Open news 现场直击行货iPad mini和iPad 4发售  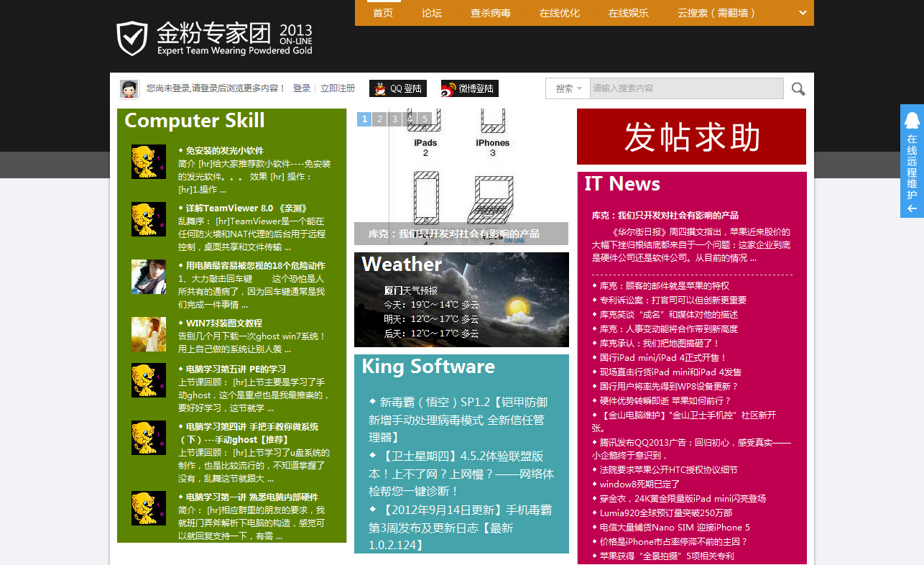[671, 372]
